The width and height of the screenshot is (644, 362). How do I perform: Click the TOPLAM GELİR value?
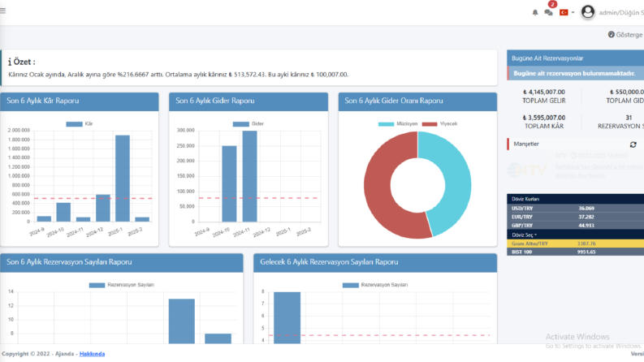[544, 92]
